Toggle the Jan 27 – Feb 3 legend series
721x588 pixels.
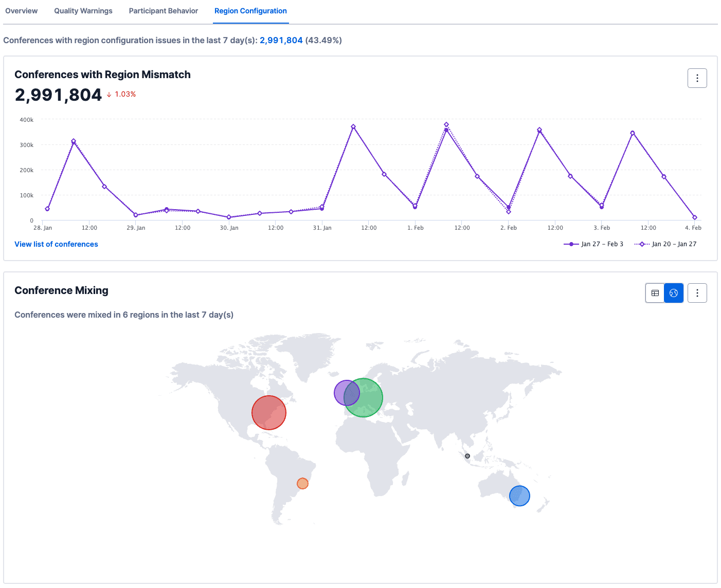(594, 244)
